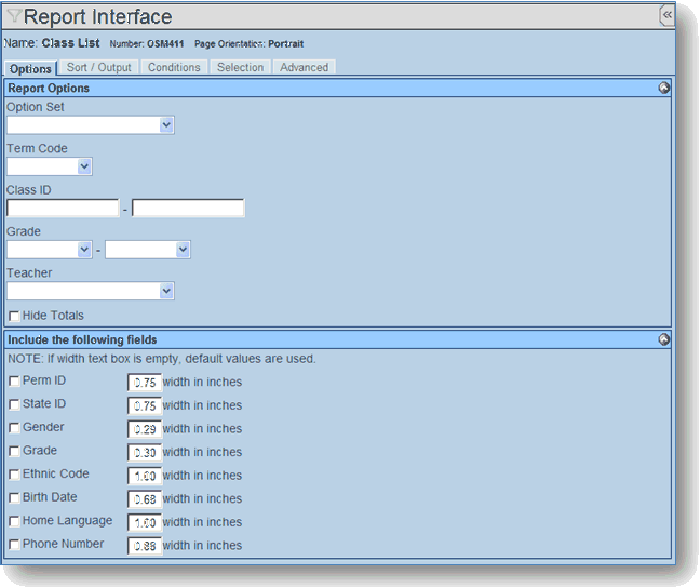Check the Gender field checkbox
This screenshot has width=700, height=587.
point(14,428)
